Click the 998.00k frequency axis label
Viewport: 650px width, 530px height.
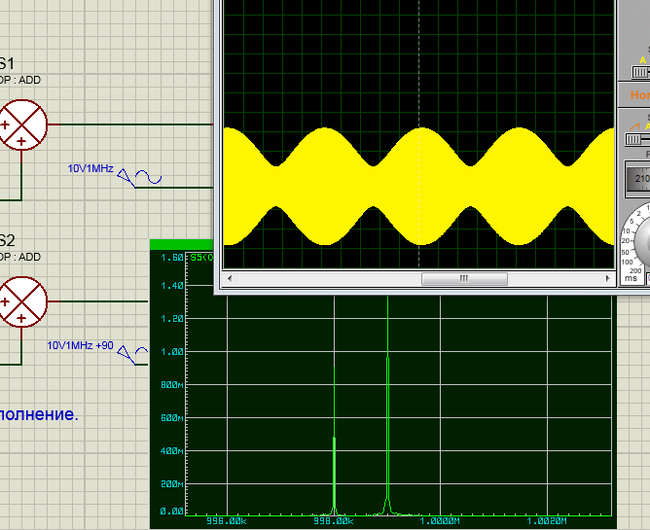click(x=334, y=521)
